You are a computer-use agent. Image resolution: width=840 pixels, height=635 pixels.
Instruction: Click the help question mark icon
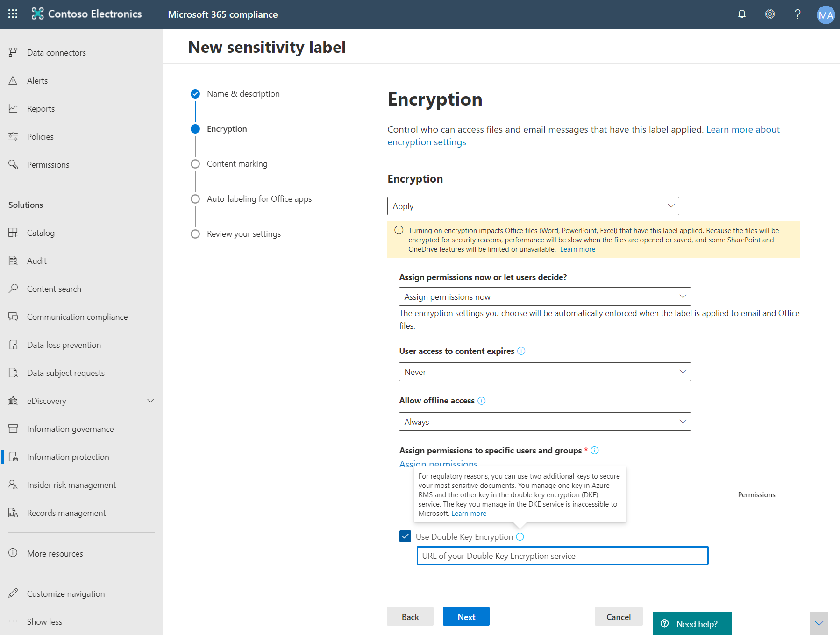pos(797,14)
